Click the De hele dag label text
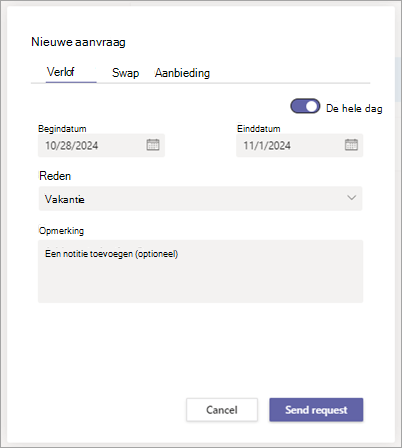The width and height of the screenshot is (402, 448). click(x=354, y=108)
